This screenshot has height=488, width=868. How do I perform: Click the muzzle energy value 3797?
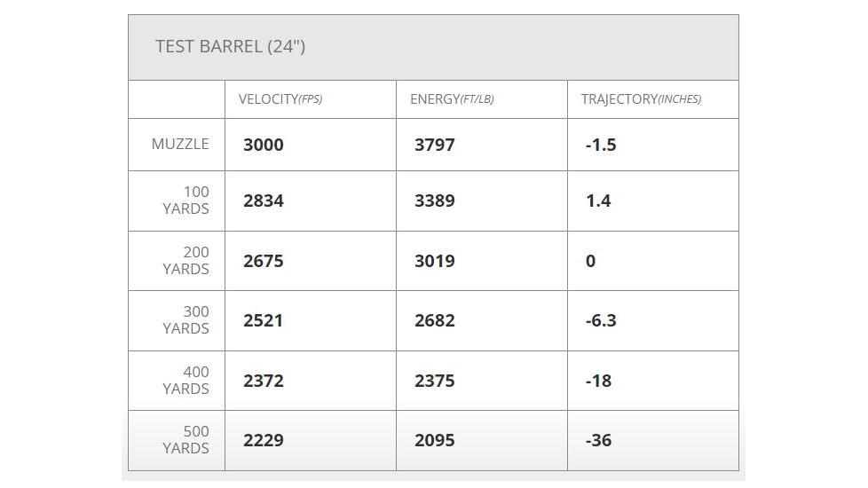point(435,145)
